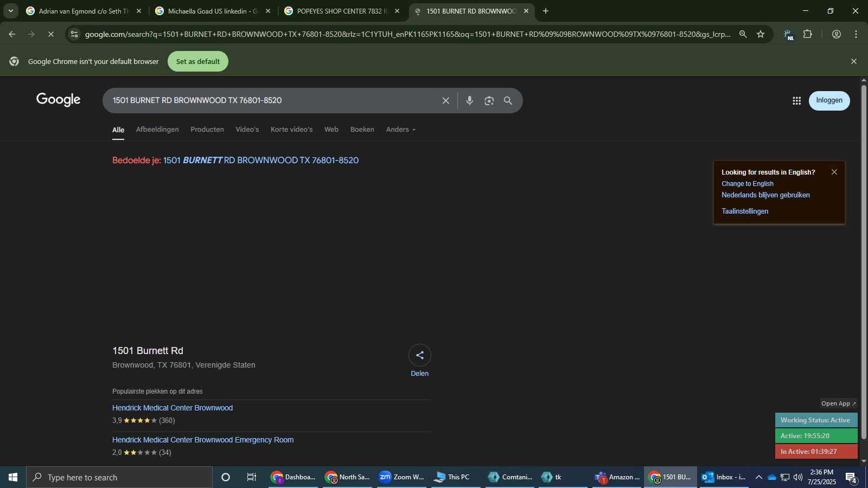The height and width of the screenshot is (488, 868).
Task: Close the Adrian van Egmond tab
Action: coord(139,11)
